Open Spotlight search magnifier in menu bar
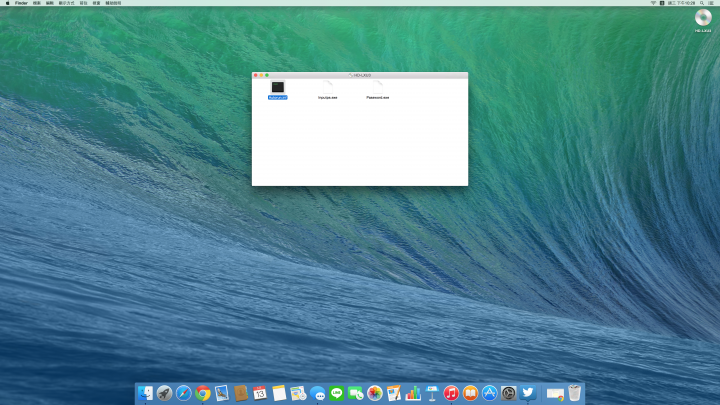 tap(702, 3)
